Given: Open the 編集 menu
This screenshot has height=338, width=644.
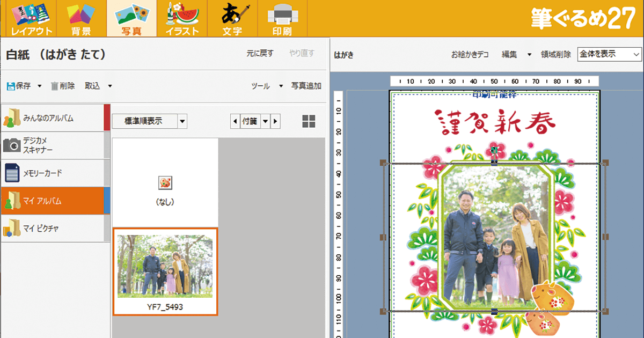Looking at the screenshot, I should (509, 54).
